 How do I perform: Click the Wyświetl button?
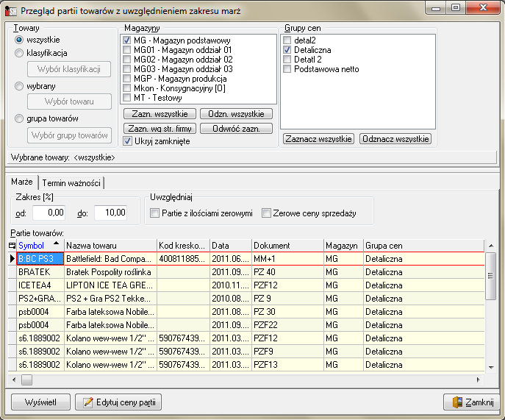tap(40, 402)
